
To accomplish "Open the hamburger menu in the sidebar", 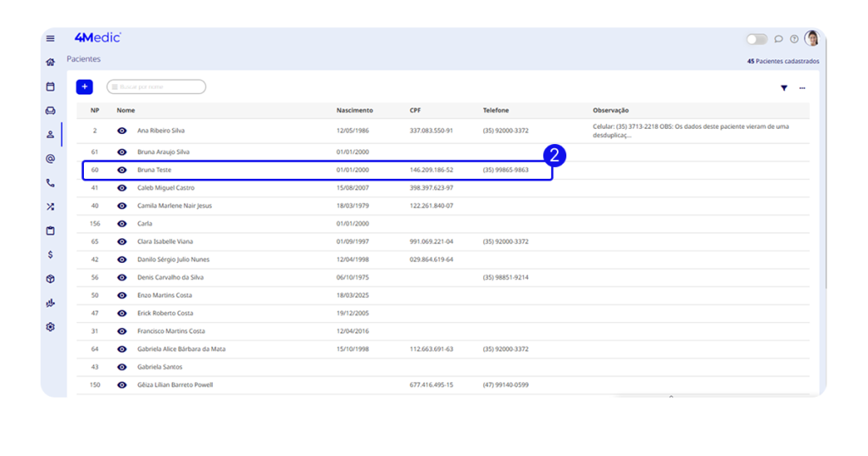I will 50,38.
